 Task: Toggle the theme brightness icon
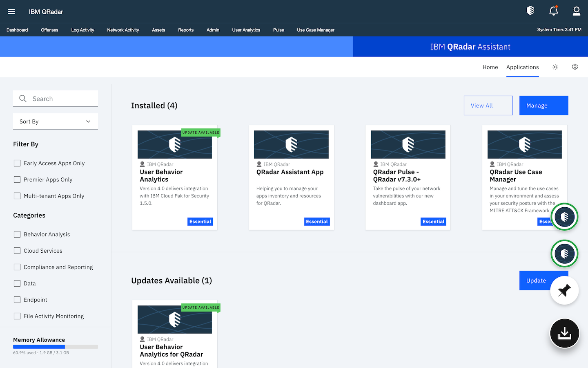tap(555, 67)
